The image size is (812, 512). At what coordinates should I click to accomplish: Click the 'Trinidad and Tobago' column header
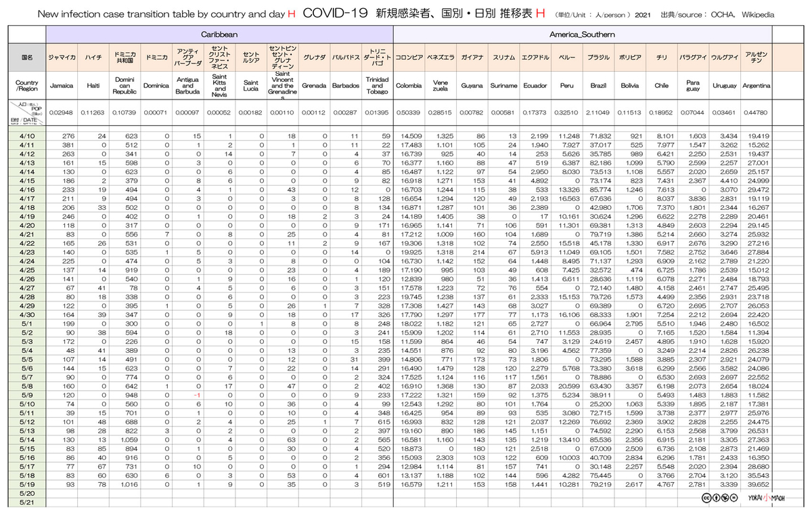coord(377,86)
